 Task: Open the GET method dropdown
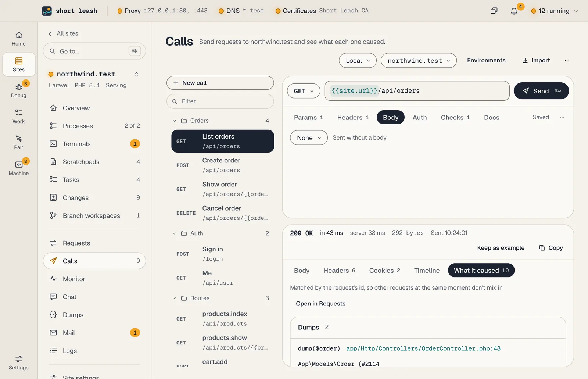pos(304,91)
